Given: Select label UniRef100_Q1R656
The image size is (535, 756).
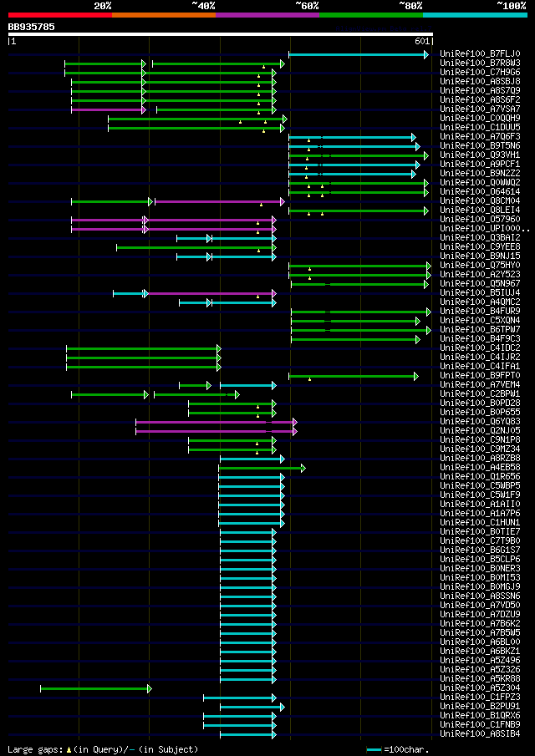Looking at the screenshot, I should tap(480, 476).
